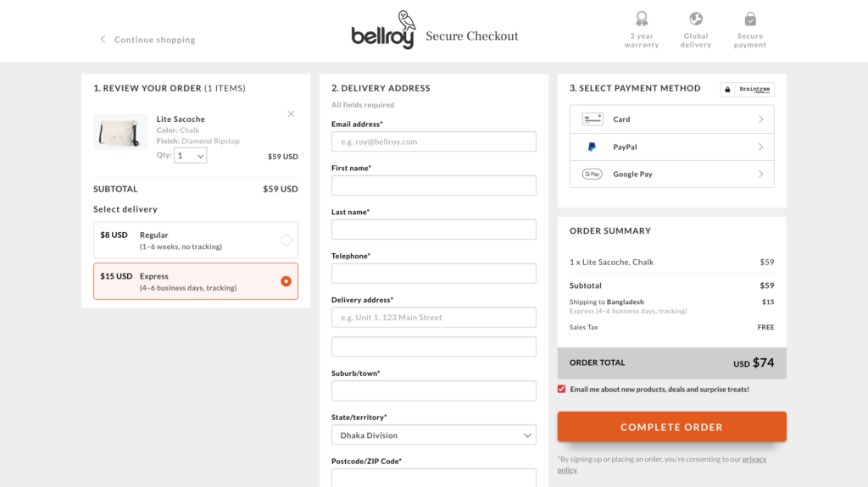Open the privacy policy link

(x=754, y=459)
